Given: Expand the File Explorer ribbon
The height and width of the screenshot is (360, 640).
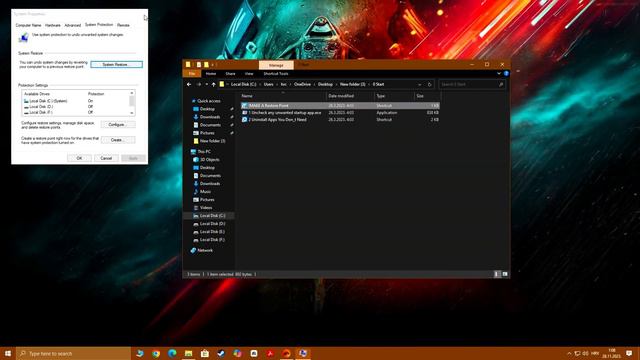Looking at the screenshot, I should pyautogui.click(x=499, y=73).
